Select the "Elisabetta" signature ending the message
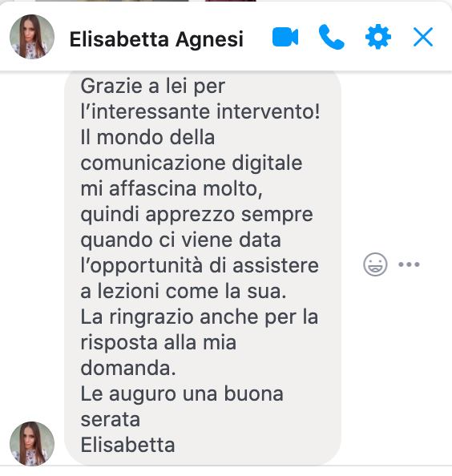The width and height of the screenshot is (452, 476). [127, 446]
